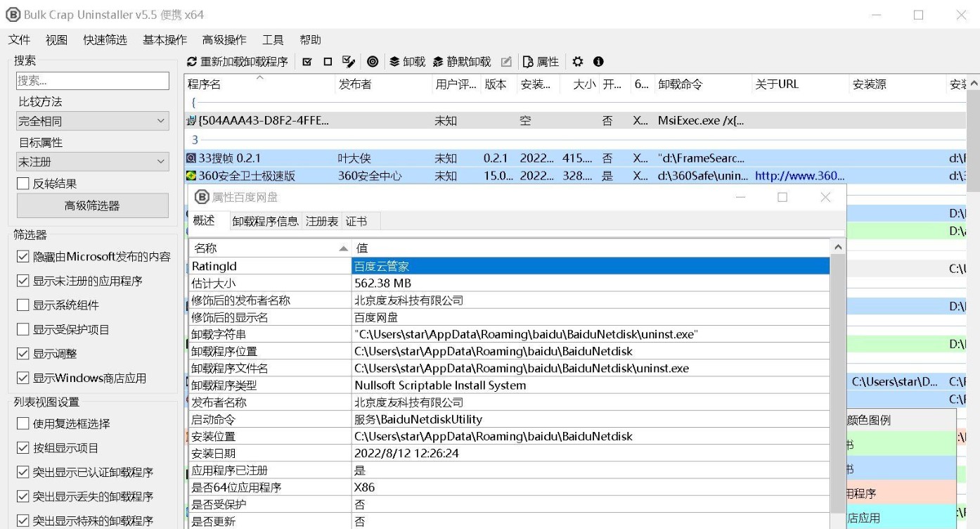Select the 安装日期 2022/8/12 12:26:24 row

(x=509, y=453)
